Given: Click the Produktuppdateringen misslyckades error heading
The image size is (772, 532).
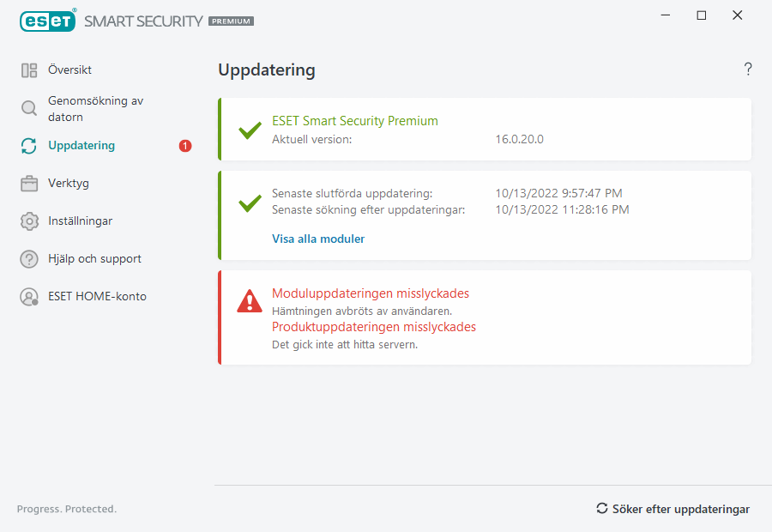Looking at the screenshot, I should [x=374, y=327].
